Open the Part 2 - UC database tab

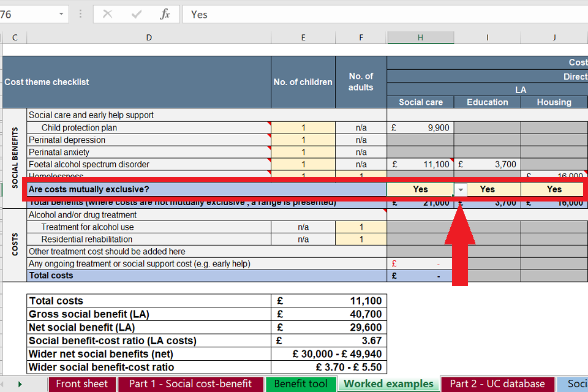click(497, 384)
